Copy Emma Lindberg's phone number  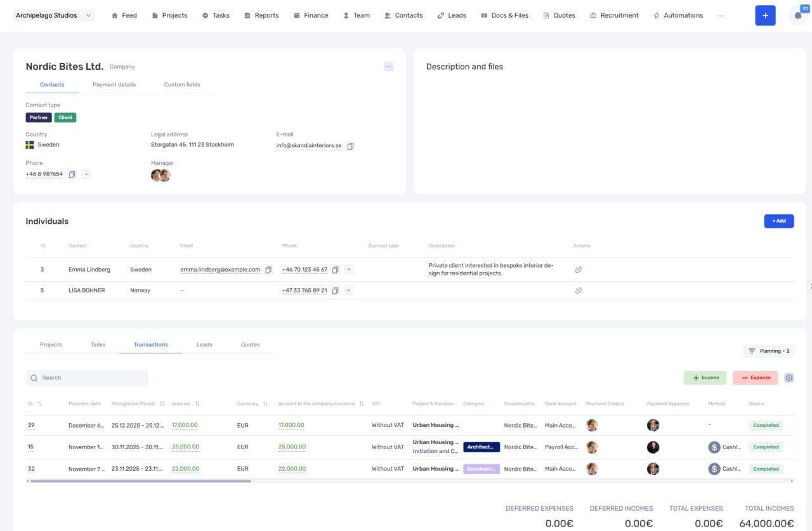336,270
